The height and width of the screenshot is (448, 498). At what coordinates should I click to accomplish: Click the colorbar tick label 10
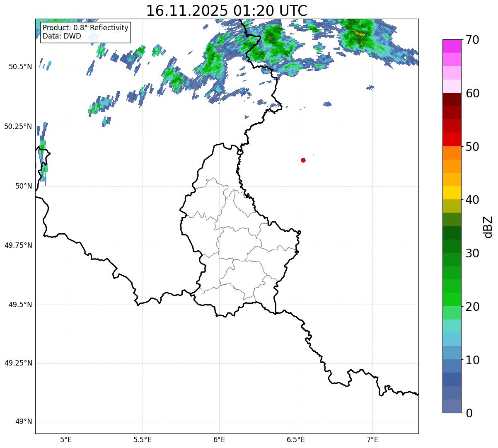[472, 360]
